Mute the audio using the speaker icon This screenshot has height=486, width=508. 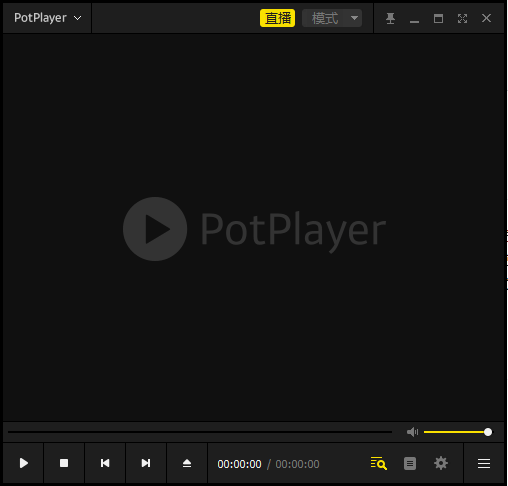pyautogui.click(x=412, y=432)
